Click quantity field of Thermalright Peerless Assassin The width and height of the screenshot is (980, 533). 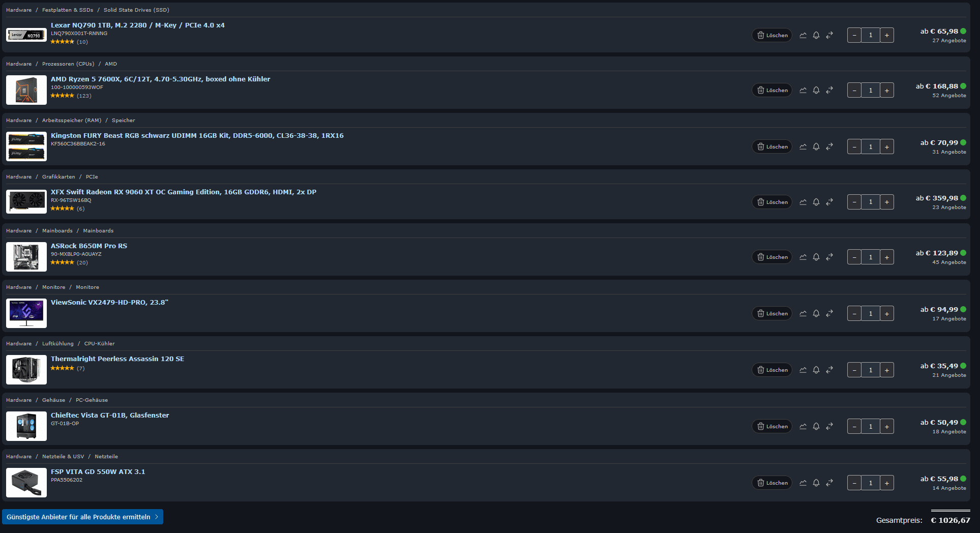[x=871, y=370]
